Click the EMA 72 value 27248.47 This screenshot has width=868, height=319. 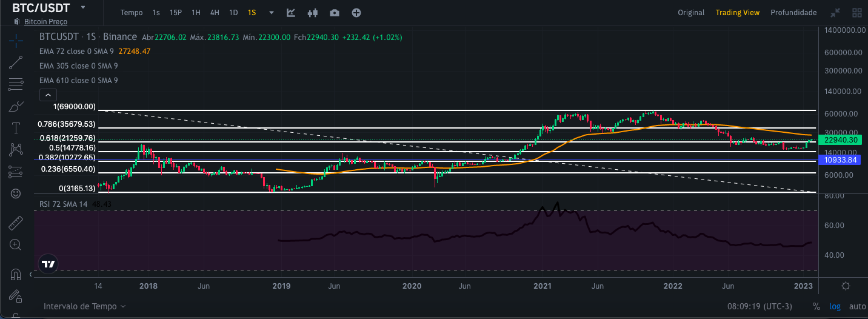(x=135, y=52)
